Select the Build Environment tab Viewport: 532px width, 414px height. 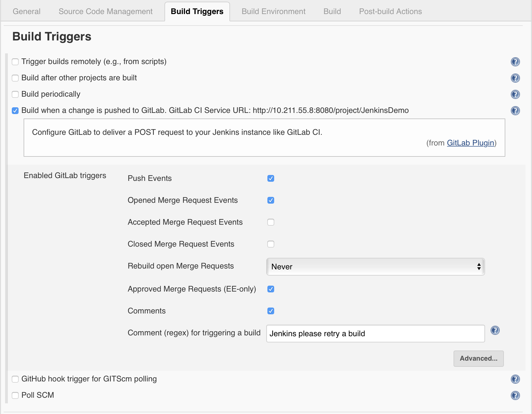tap(273, 12)
